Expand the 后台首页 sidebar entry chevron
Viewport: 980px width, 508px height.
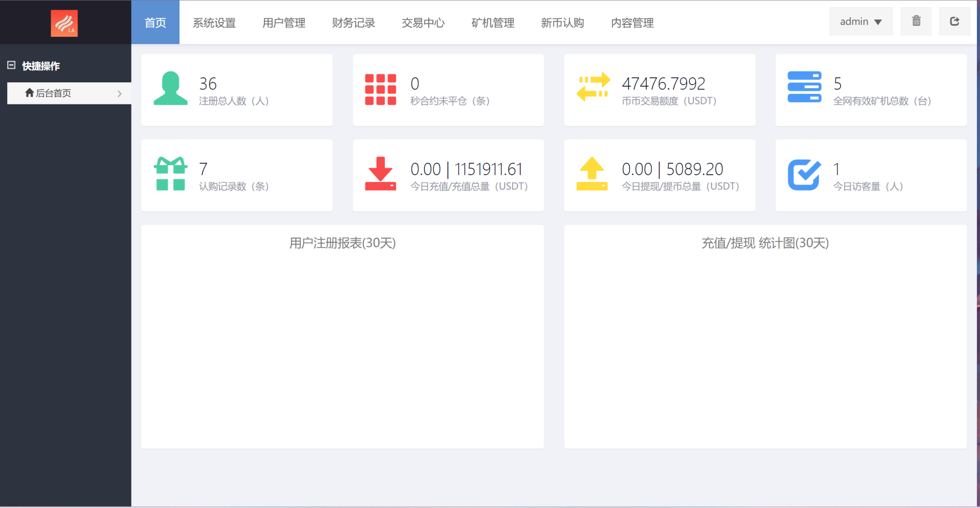click(120, 93)
